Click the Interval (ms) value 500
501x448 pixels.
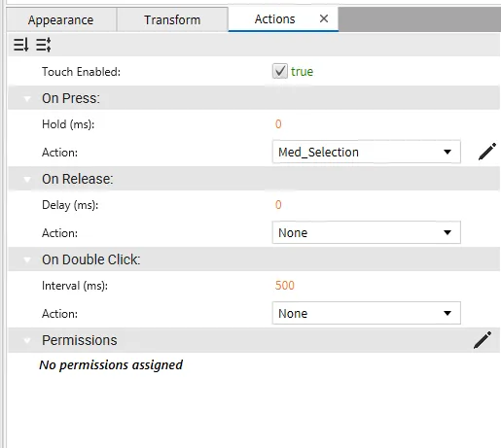285,286
